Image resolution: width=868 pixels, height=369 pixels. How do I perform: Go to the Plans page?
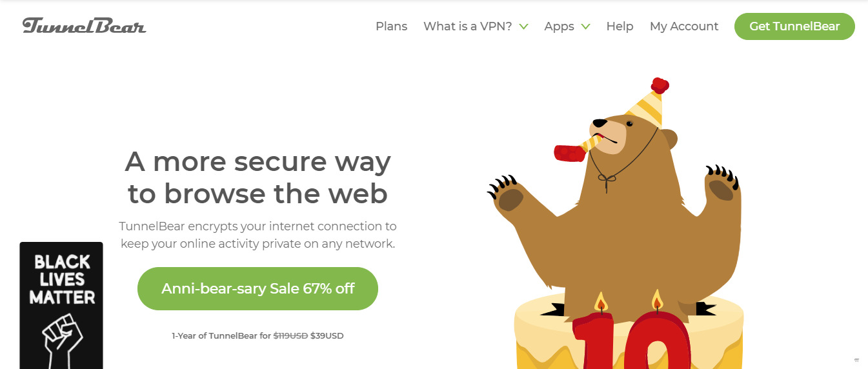pyautogui.click(x=392, y=26)
